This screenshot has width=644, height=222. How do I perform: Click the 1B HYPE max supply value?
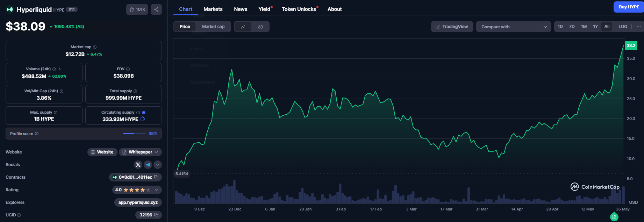coord(44,119)
